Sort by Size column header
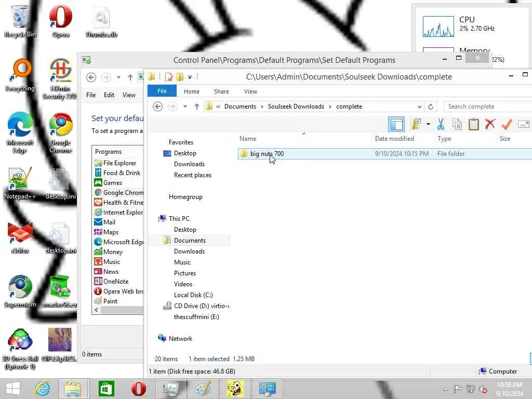The width and height of the screenshot is (532, 399). tap(505, 138)
